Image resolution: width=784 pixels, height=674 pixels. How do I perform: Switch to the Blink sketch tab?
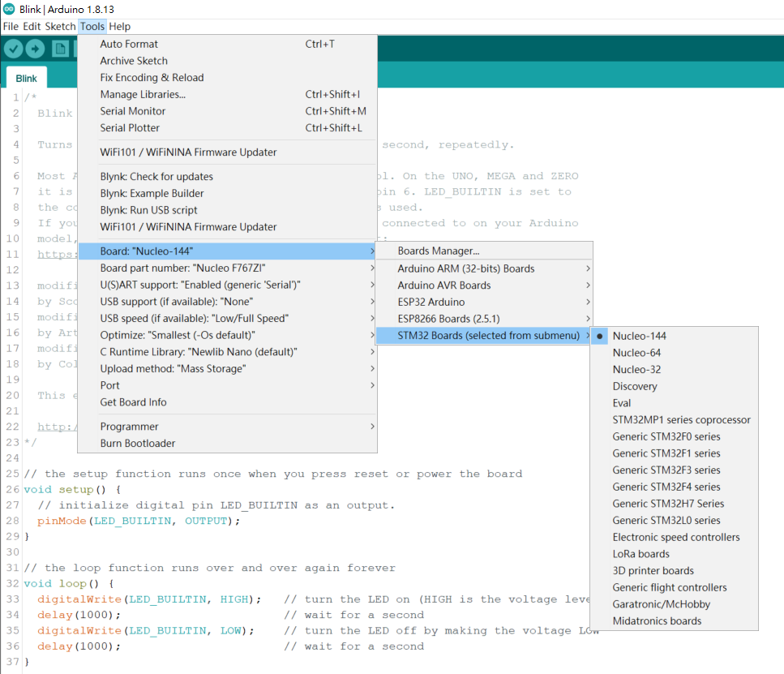click(x=27, y=79)
